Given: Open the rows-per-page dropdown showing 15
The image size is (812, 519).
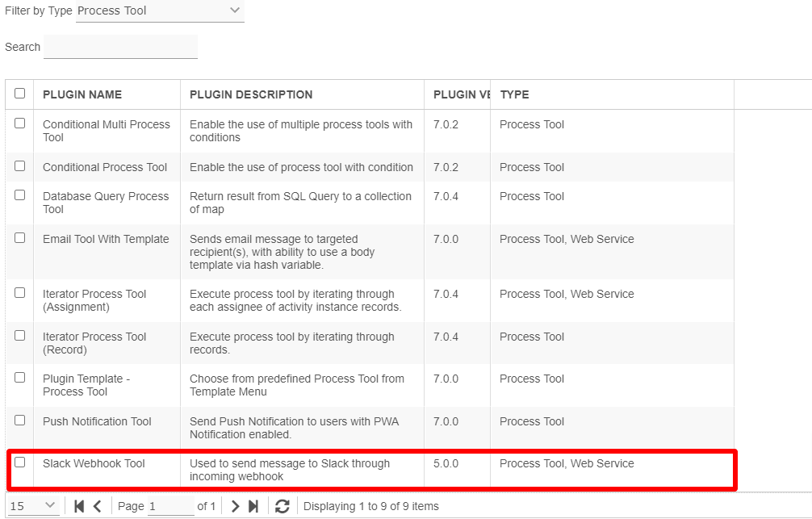Looking at the screenshot, I should (33, 506).
